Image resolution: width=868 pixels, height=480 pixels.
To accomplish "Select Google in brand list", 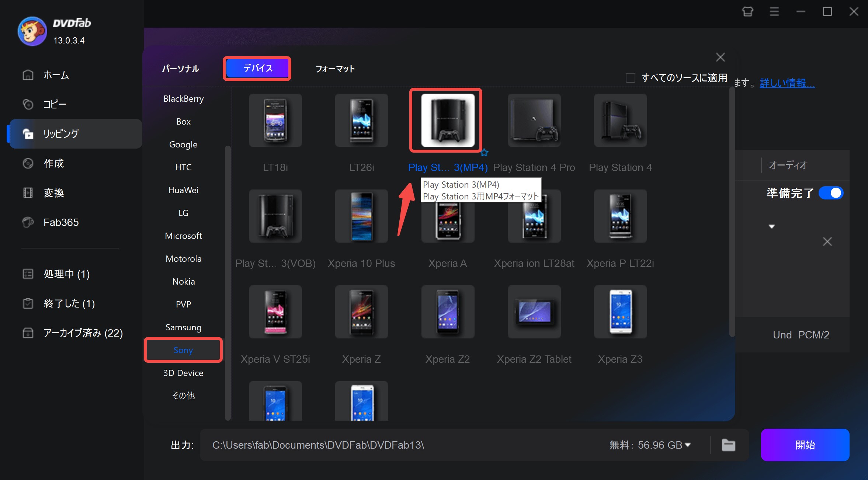I will tap(183, 145).
